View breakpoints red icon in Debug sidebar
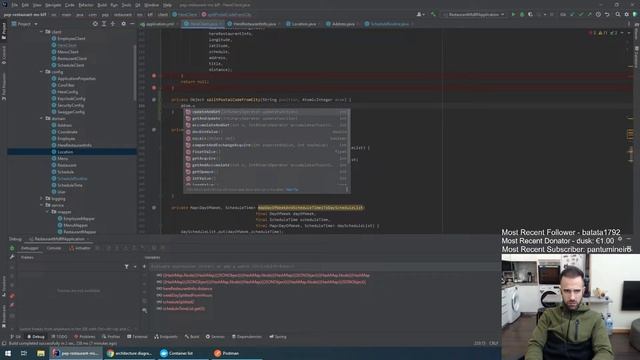Screen dimensions: 640x360 pyautogui.click(x=12, y=296)
